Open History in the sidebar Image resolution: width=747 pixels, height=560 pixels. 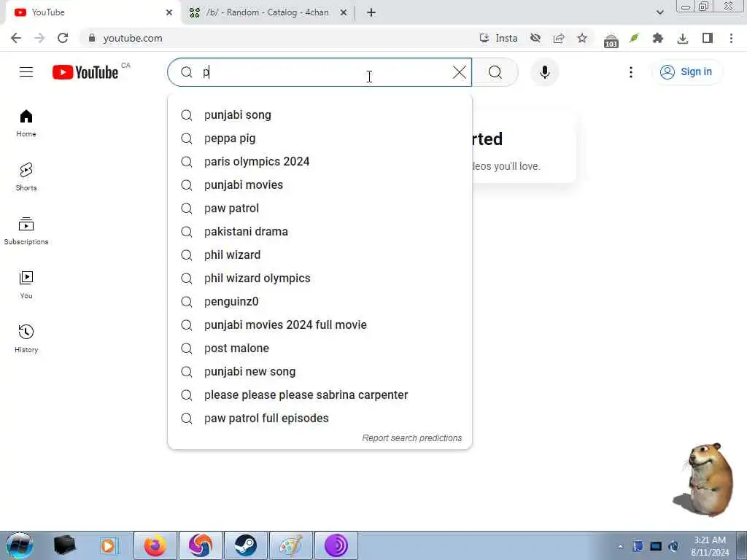26,338
